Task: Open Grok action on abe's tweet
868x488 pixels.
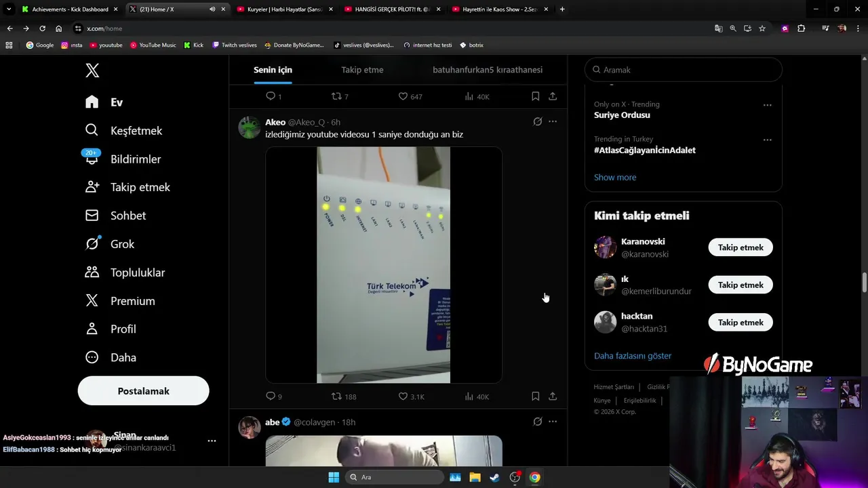Action: 537,422
